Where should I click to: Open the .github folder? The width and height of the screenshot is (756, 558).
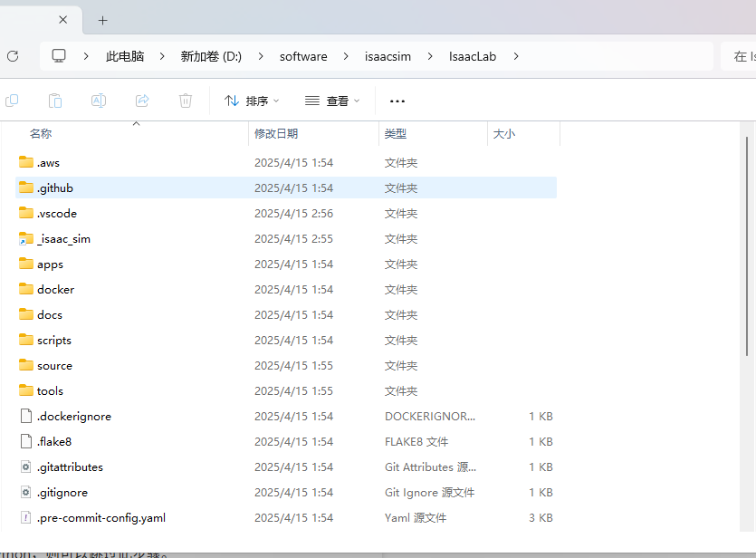pyautogui.click(x=57, y=188)
